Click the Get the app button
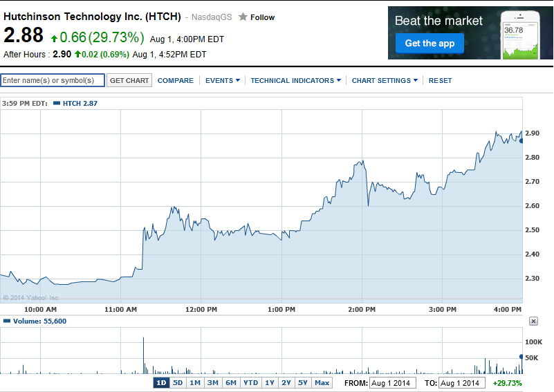The width and height of the screenshot is (554, 392). [x=430, y=43]
